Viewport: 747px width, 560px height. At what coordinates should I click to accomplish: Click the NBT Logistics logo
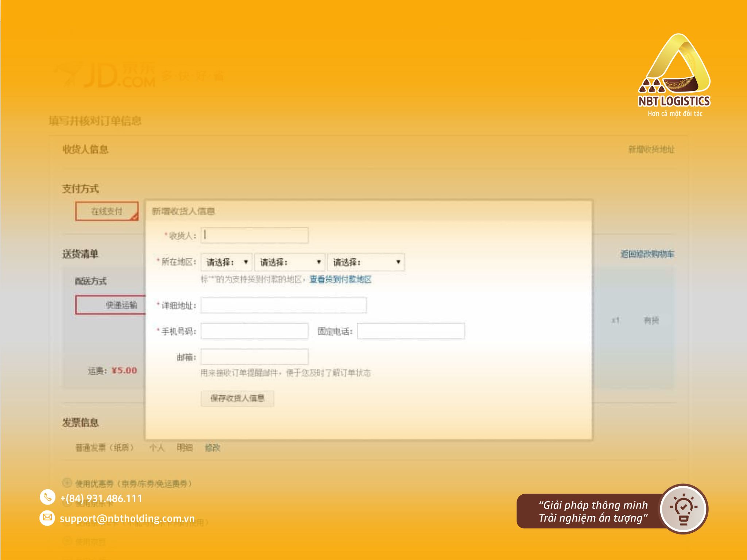pos(674,75)
